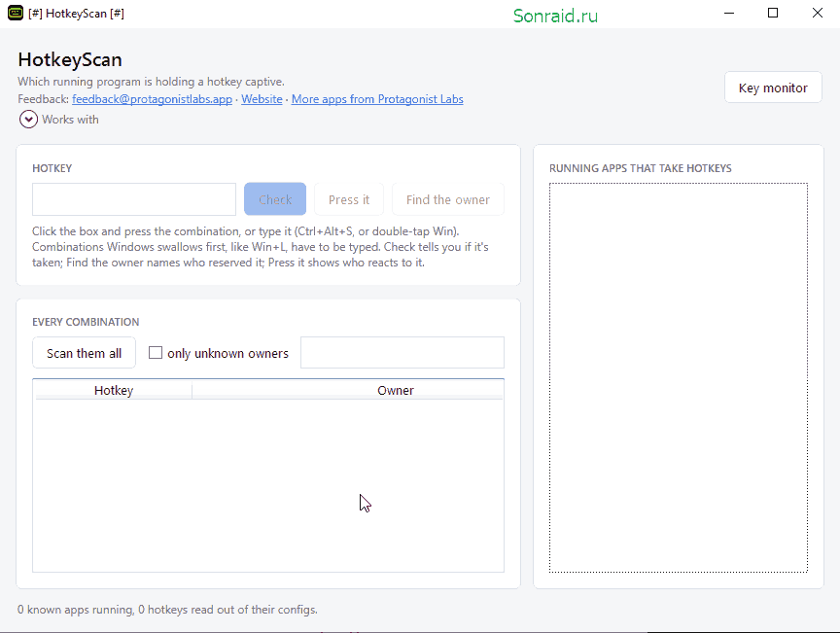The image size is (840, 633).
Task: Click the Check button
Action: click(x=275, y=199)
